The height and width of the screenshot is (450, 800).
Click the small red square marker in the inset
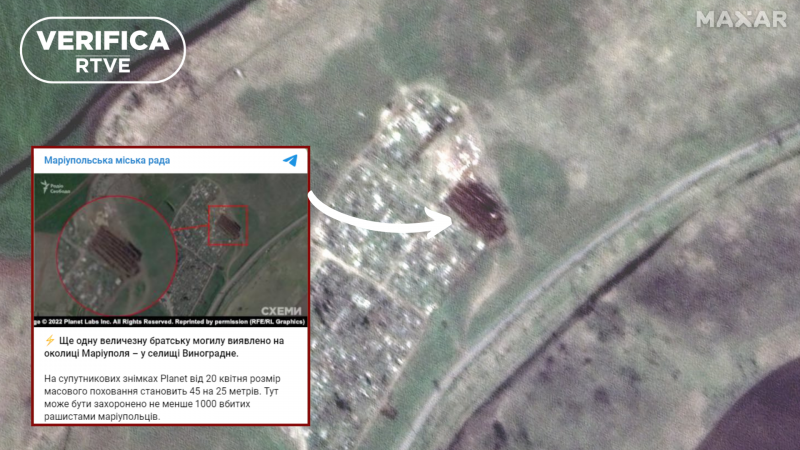[x=226, y=225]
